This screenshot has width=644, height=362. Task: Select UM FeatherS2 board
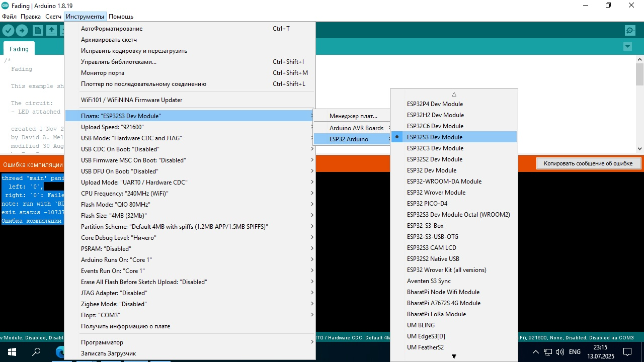[454, 347]
